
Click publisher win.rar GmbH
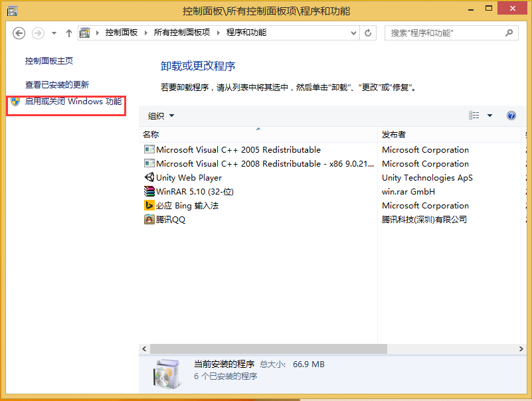pos(408,192)
